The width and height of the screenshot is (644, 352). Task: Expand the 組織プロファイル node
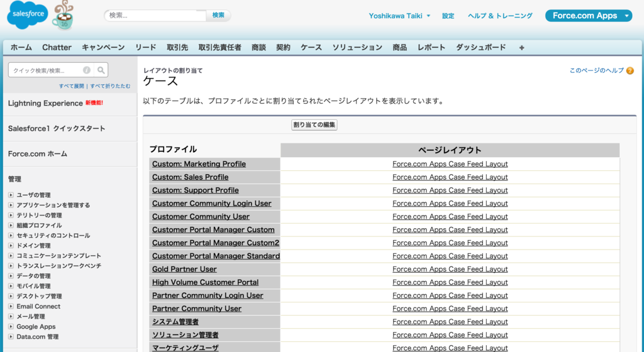click(11, 225)
